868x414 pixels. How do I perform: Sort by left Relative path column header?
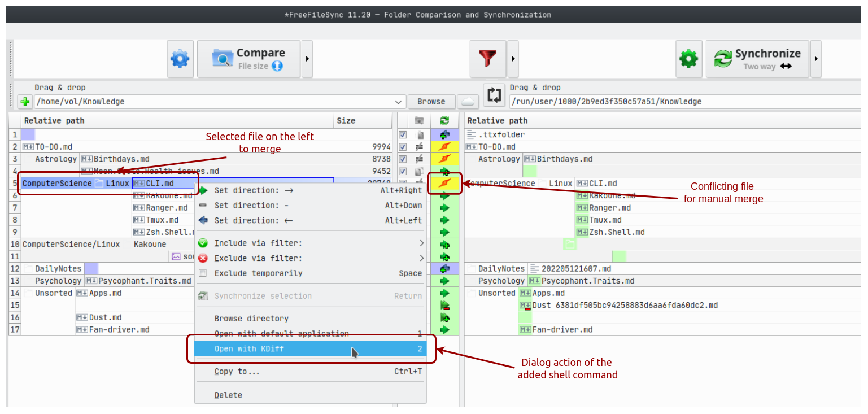[x=177, y=121]
